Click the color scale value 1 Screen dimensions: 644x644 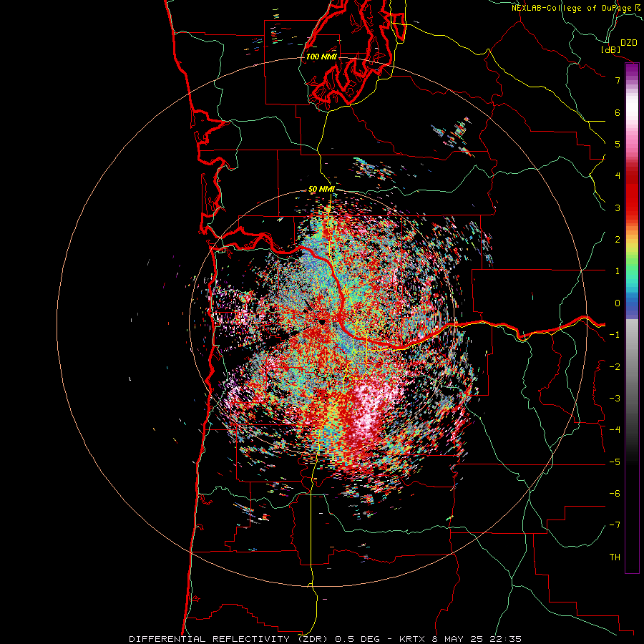click(618, 271)
